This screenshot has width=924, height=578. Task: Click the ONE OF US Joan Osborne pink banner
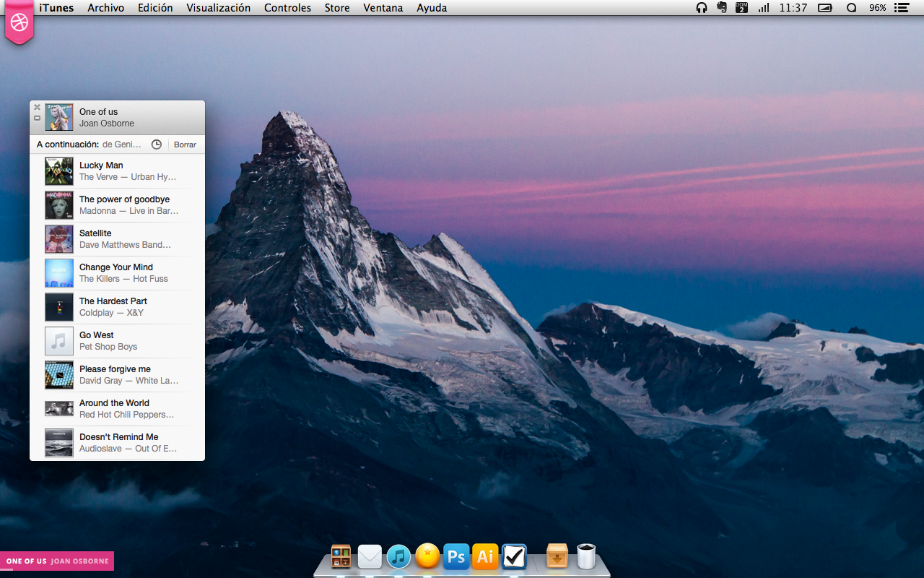click(x=57, y=561)
